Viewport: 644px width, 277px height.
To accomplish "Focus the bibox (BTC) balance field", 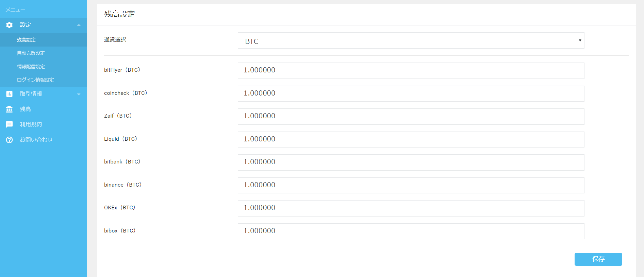I will (x=411, y=231).
